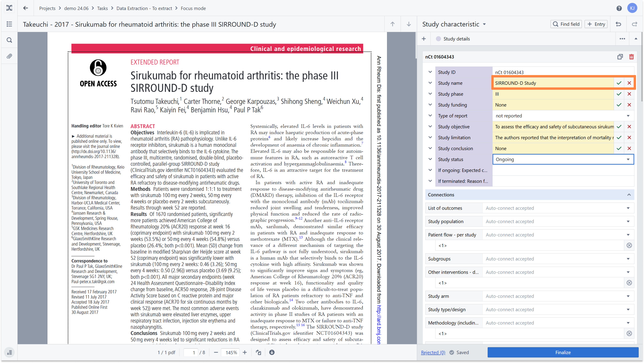644x363 pixels.
Task: Expand the Study ID row chevron
Action: [x=430, y=72]
